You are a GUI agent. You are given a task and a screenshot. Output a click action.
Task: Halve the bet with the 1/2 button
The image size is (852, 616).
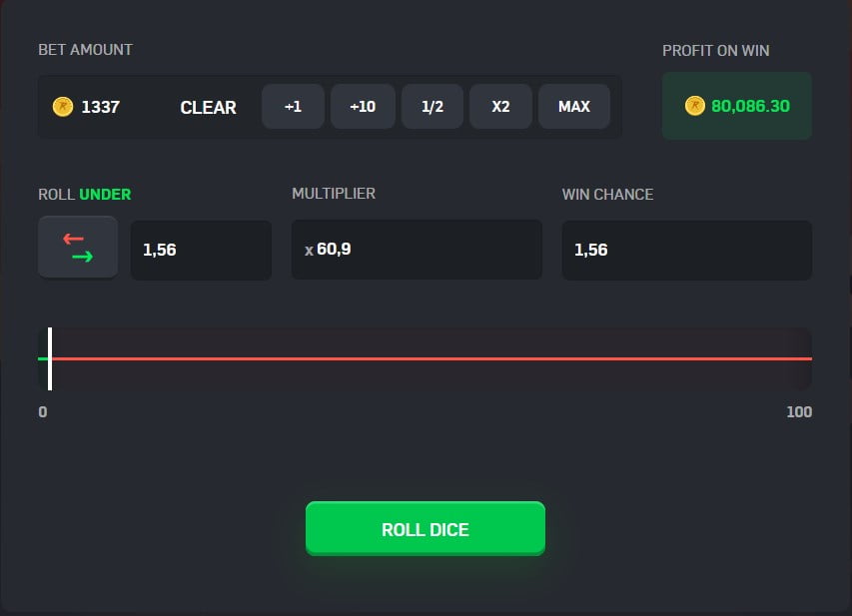(432, 106)
